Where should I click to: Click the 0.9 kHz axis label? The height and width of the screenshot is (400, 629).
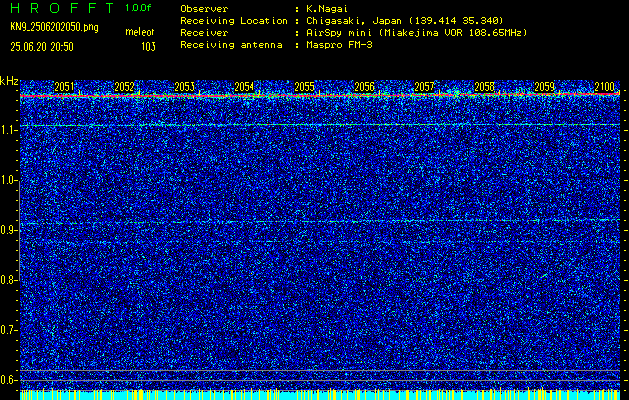[8, 230]
